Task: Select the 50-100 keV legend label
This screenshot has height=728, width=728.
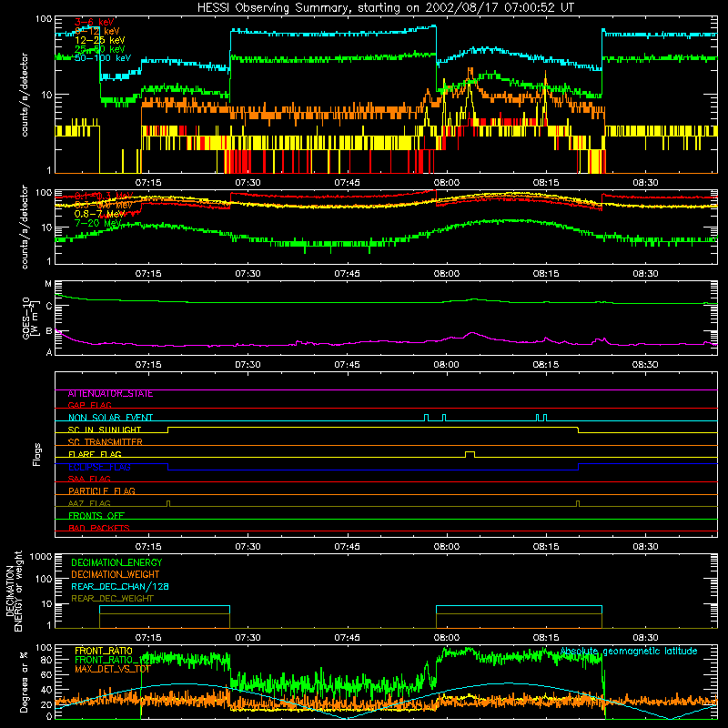Action: tap(103, 58)
